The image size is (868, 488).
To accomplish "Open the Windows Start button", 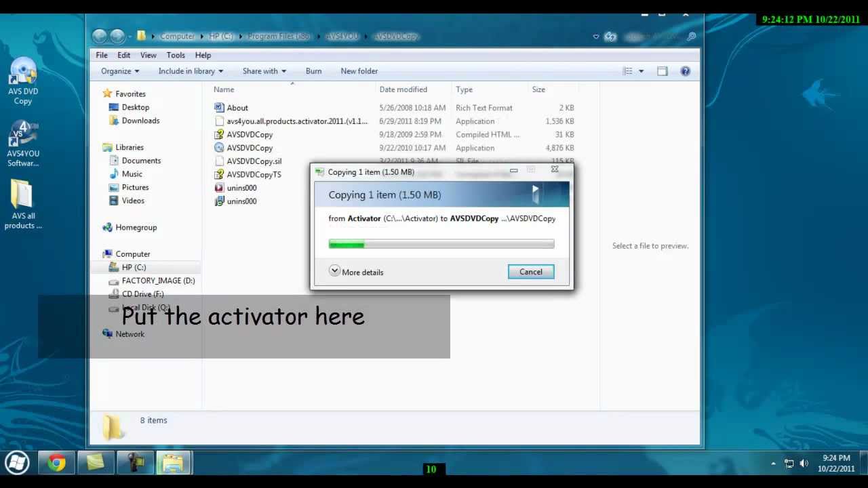I will [x=17, y=464].
